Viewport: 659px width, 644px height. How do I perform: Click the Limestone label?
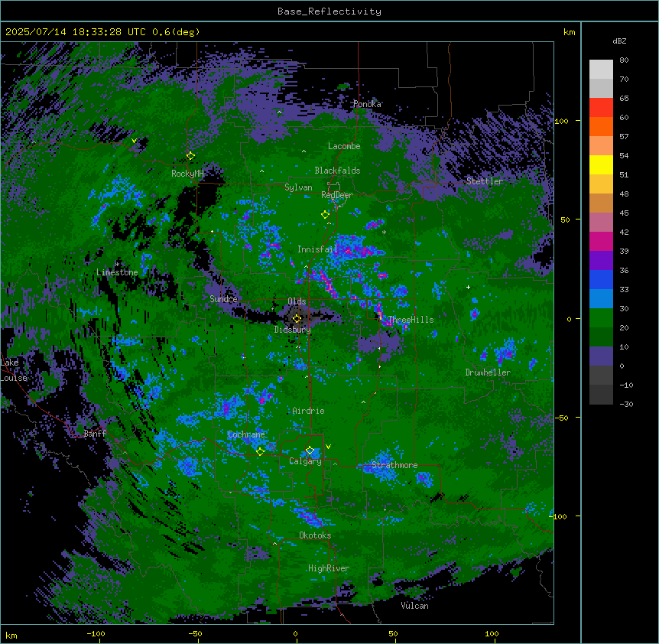click(117, 272)
